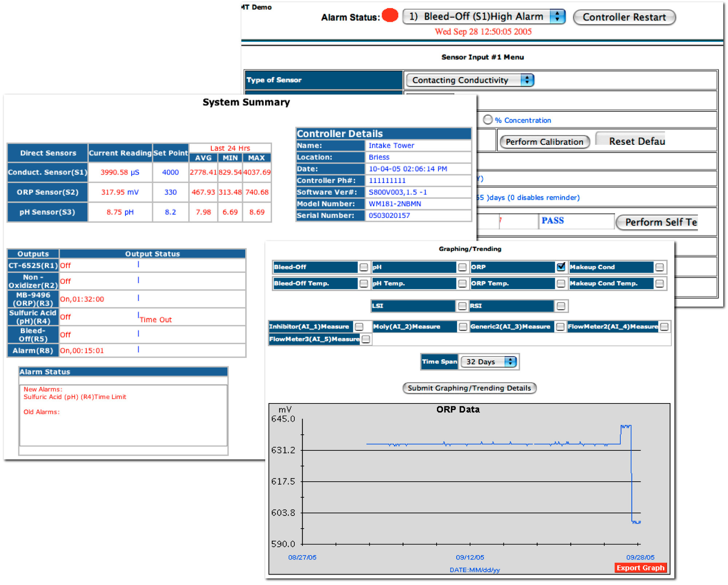Check the FlowMeter3(AI_5)Measure box
This screenshot has width=728, height=585.
point(366,339)
